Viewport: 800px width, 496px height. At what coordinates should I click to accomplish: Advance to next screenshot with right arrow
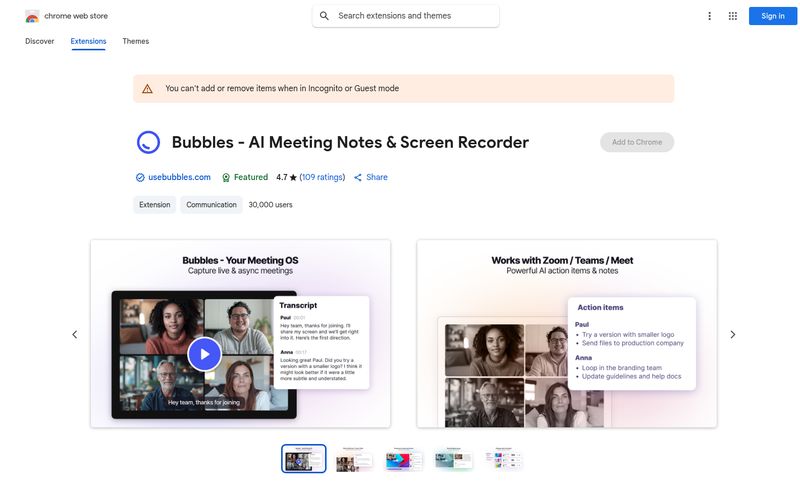pyautogui.click(x=733, y=335)
